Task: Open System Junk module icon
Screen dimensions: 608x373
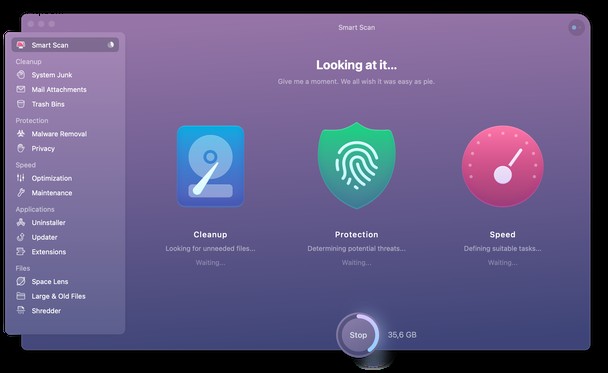Action: [21, 74]
